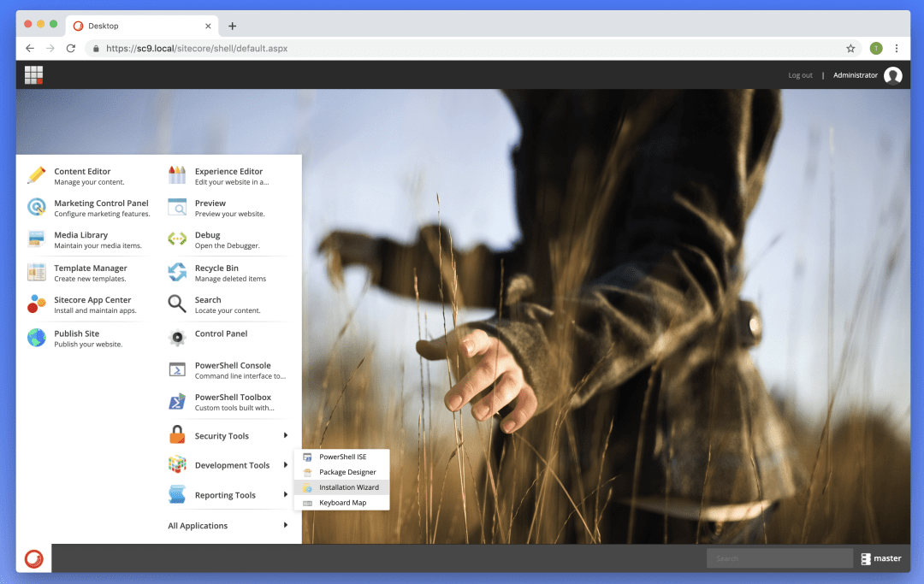Open the Recycle Bin icon
The width and height of the screenshot is (924, 584).
coord(177,272)
